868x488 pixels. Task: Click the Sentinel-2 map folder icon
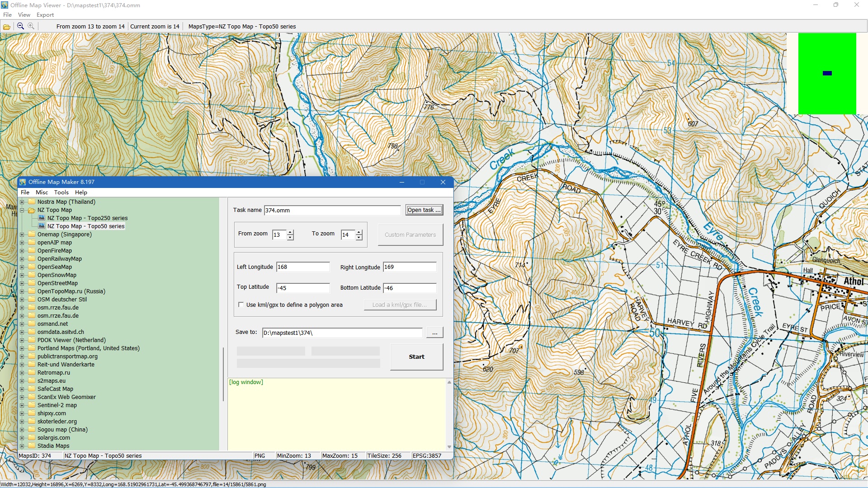click(32, 405)
